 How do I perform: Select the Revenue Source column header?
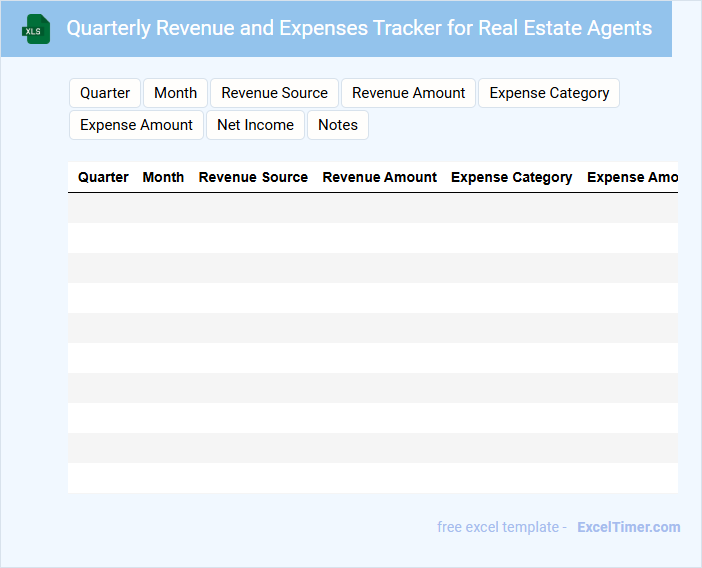tap(253, 177)
